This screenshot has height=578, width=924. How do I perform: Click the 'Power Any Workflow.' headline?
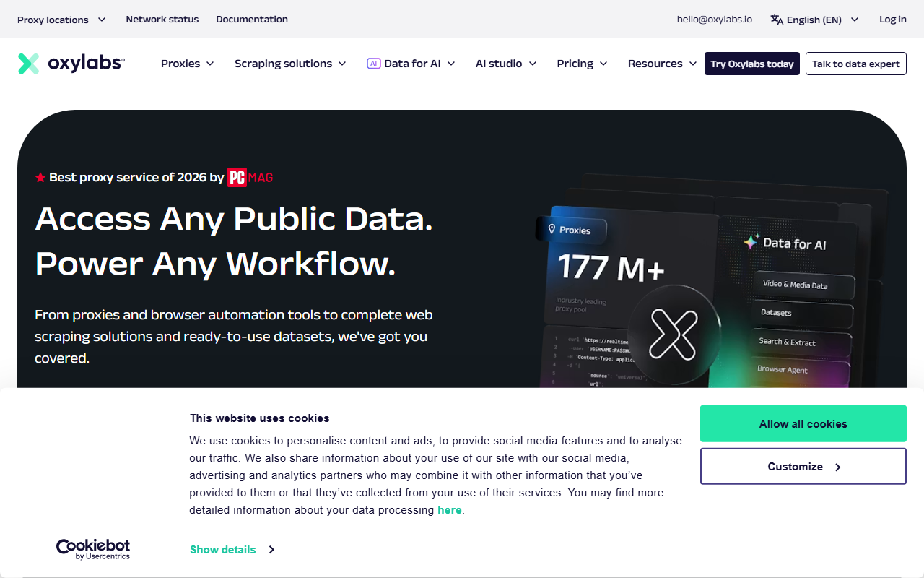(215, 264)
